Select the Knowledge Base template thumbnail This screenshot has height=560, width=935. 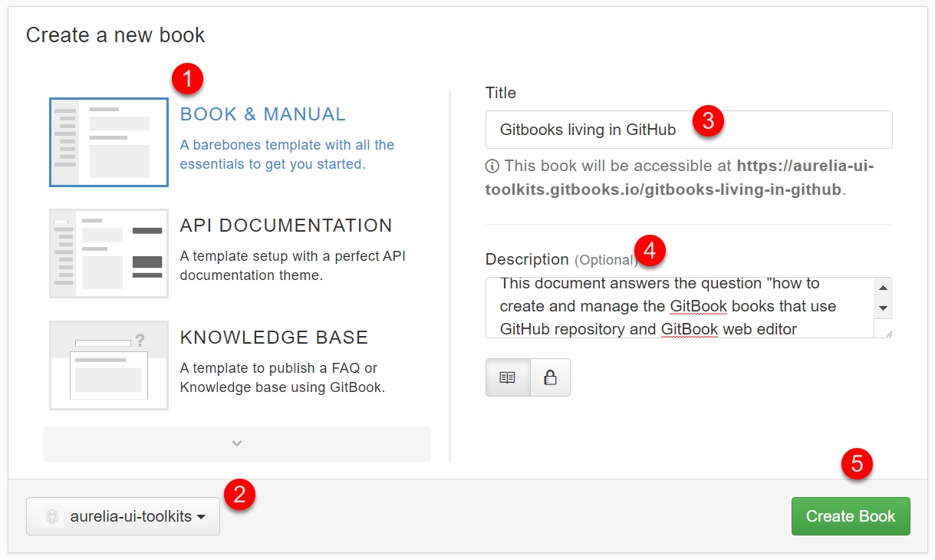tap(109, 365)
